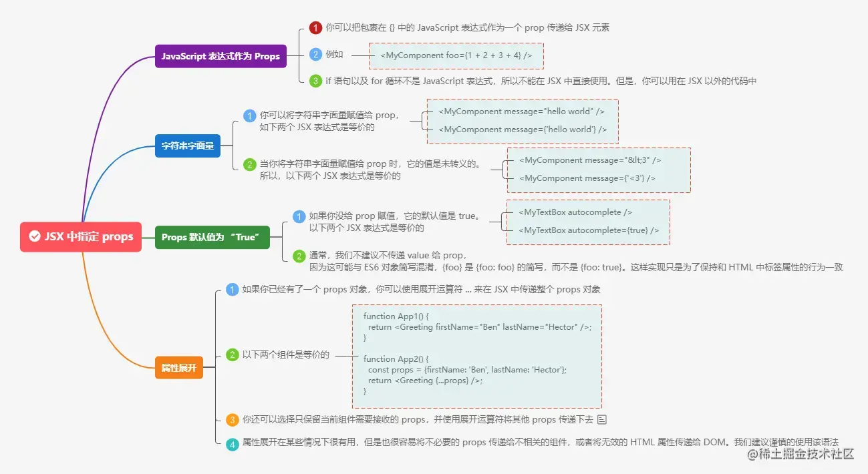This screenshot has width=868, height=474.
Task: Click text 通常，我们不建议不传递 value 给 prop
Action: click(x=388, y=256)
